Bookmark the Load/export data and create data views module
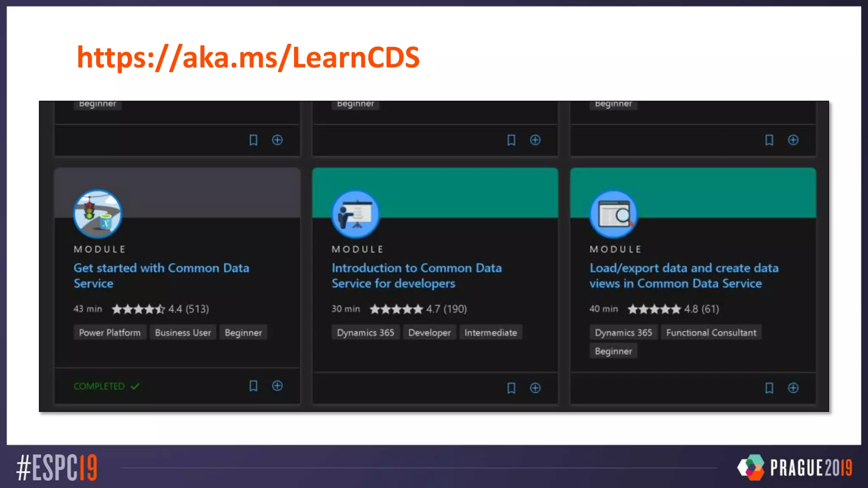 pos(769,388)
